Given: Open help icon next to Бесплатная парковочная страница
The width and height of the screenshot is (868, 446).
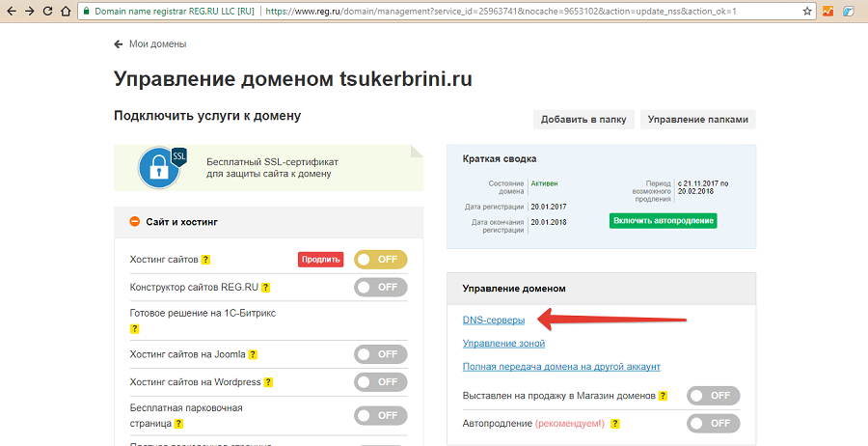Looking at the screenshot, I should pyautogui.click(x=178, y=424).
